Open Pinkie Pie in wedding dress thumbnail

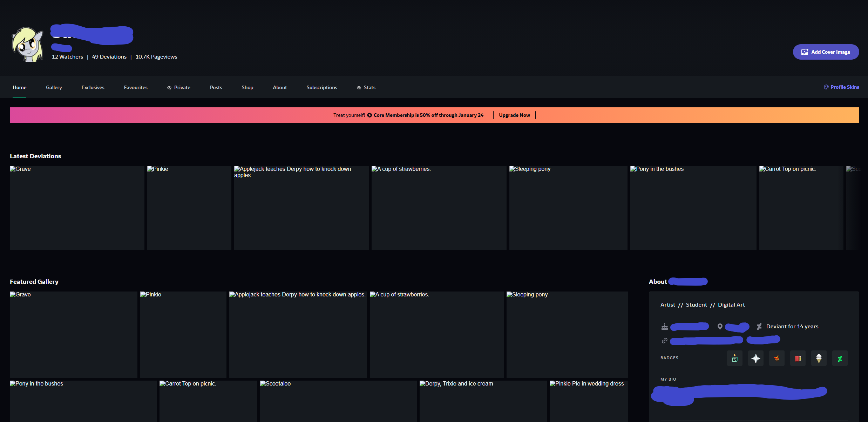click(x=589, y=401)
